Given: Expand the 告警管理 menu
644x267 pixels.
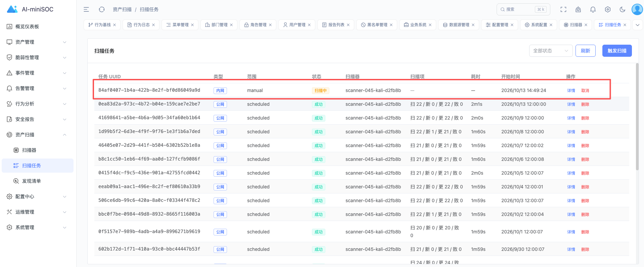Looking at the screenshot, I should (38, 88).
